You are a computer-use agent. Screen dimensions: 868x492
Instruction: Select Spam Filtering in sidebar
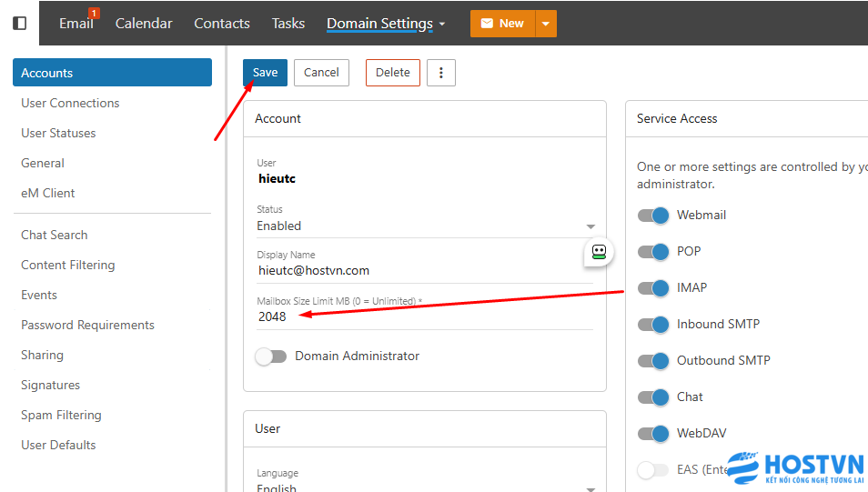[x=61, y=415]
